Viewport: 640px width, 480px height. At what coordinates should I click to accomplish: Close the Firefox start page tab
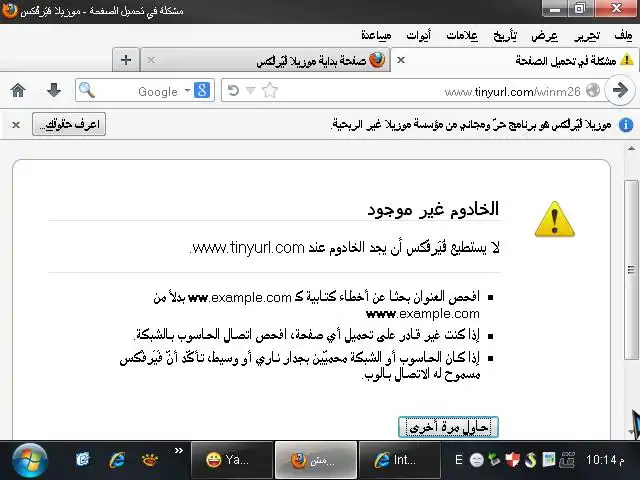pyautogui.click(x=151, y=60)
